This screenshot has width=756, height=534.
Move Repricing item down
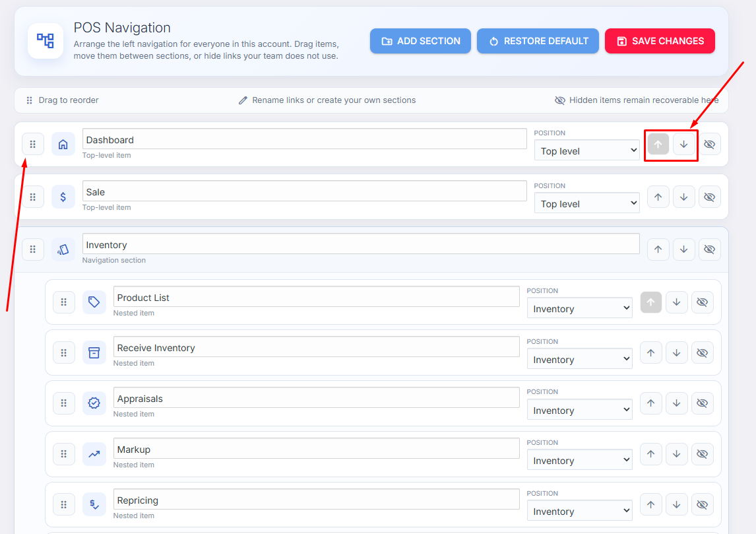[676, 504]
